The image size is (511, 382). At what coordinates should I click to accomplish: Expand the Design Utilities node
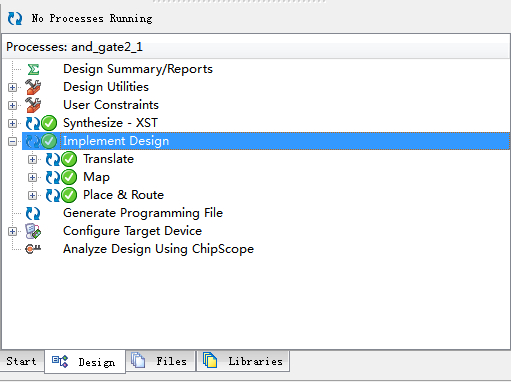click(x=12, y=87)
